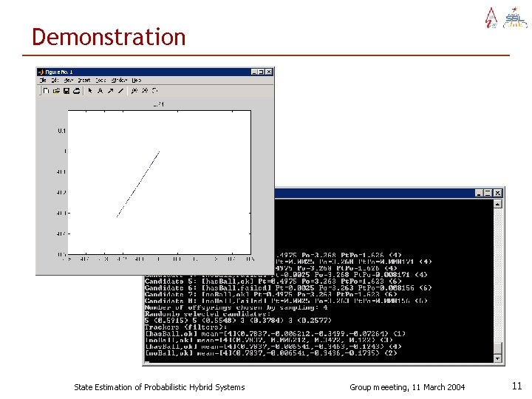Click console scrollbar up arrow
This screenshot has height=399, width=532.
(x=497, y=204)
